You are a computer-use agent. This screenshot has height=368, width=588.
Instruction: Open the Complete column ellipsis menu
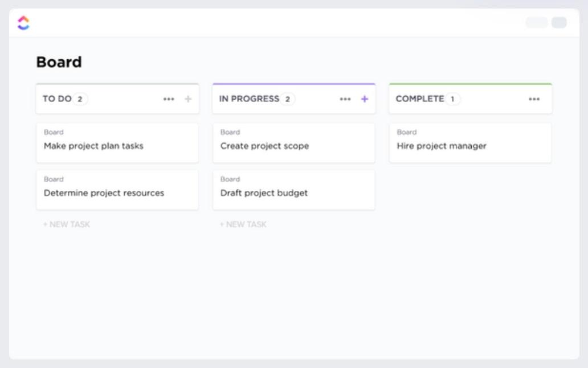click(534, 99)
